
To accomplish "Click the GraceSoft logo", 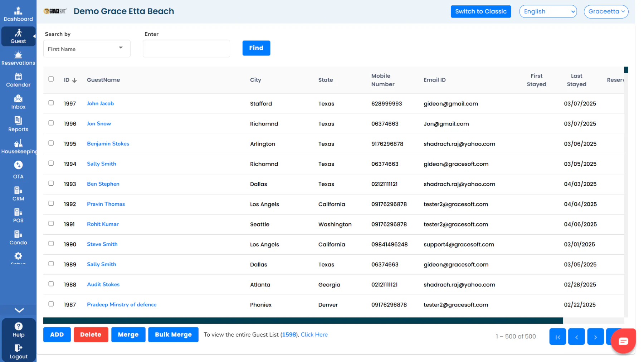I will tap(55, 11).
